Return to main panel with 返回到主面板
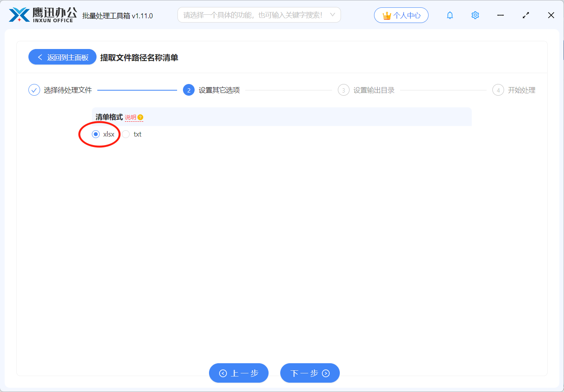564x392 pixels. click(62, 57)
